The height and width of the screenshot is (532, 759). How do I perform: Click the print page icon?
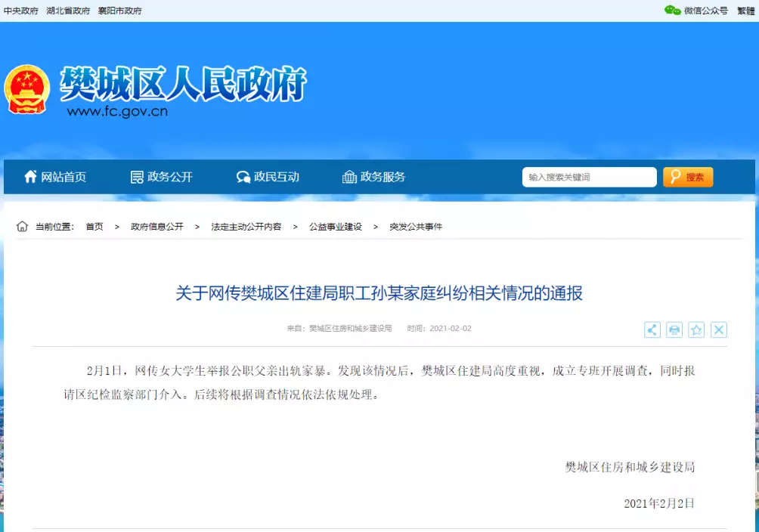[674, 329]
